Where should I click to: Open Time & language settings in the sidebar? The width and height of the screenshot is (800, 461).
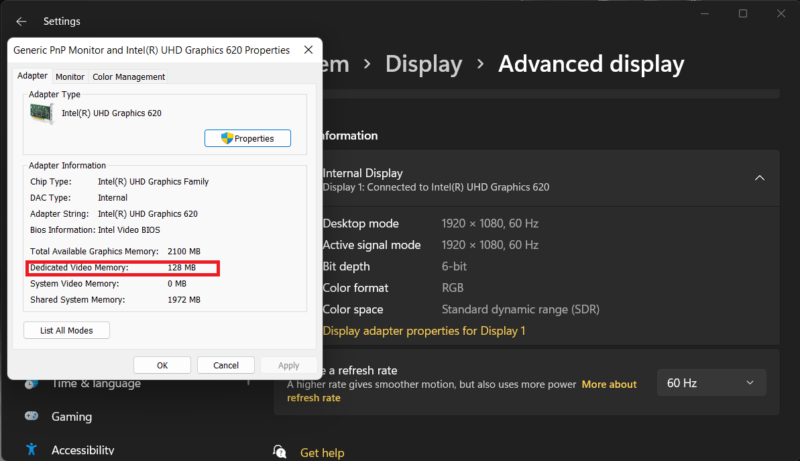tap(96, 383)
